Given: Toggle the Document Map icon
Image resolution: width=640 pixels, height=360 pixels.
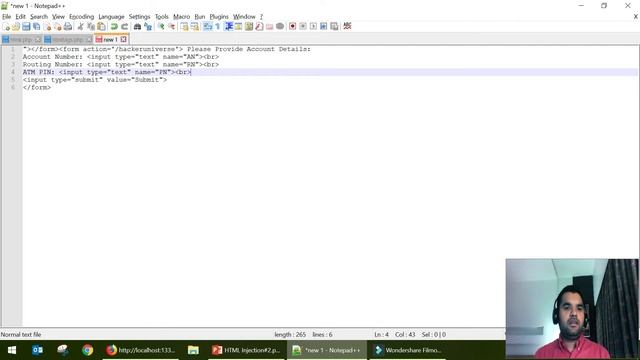Looking at the screenshot, I should point(249,27).
